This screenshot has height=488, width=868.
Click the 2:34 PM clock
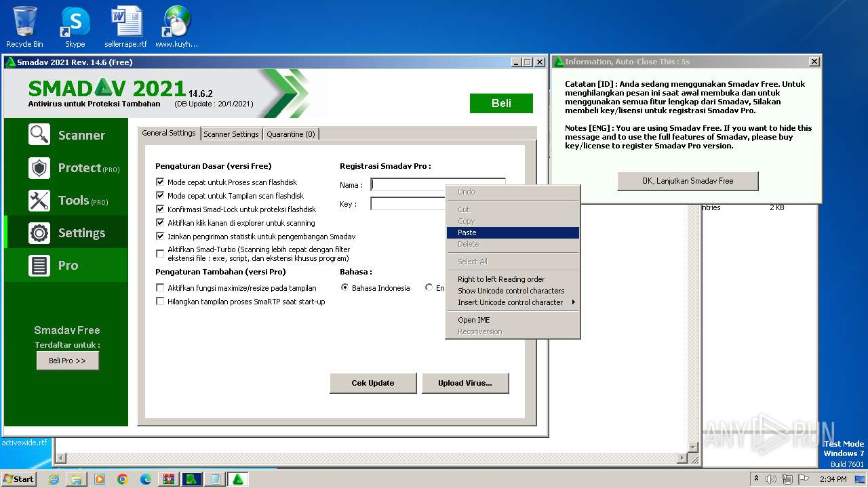click(833, 479)
